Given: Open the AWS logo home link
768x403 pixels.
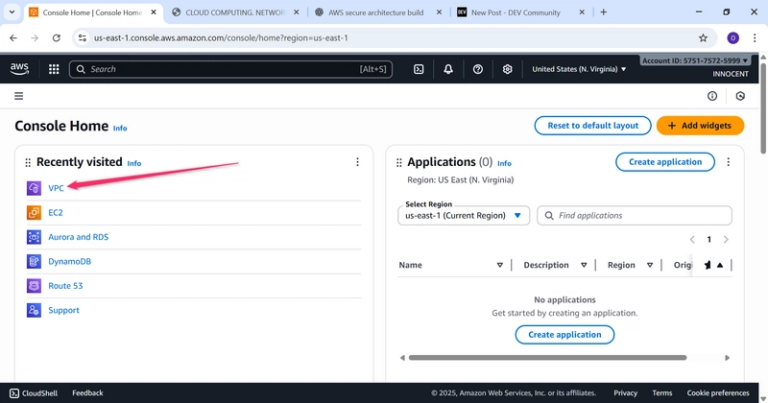Looking at the screenshot, I should point(20,69).
